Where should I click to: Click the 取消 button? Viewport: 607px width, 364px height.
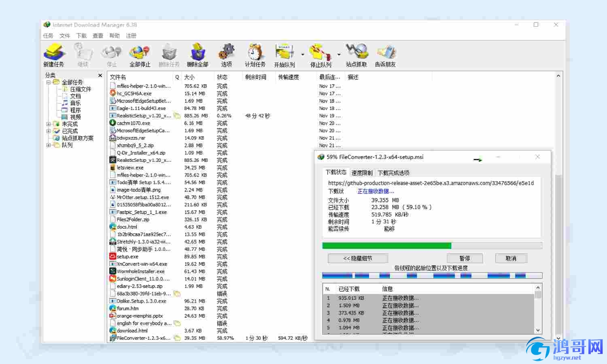coord(511,258)
